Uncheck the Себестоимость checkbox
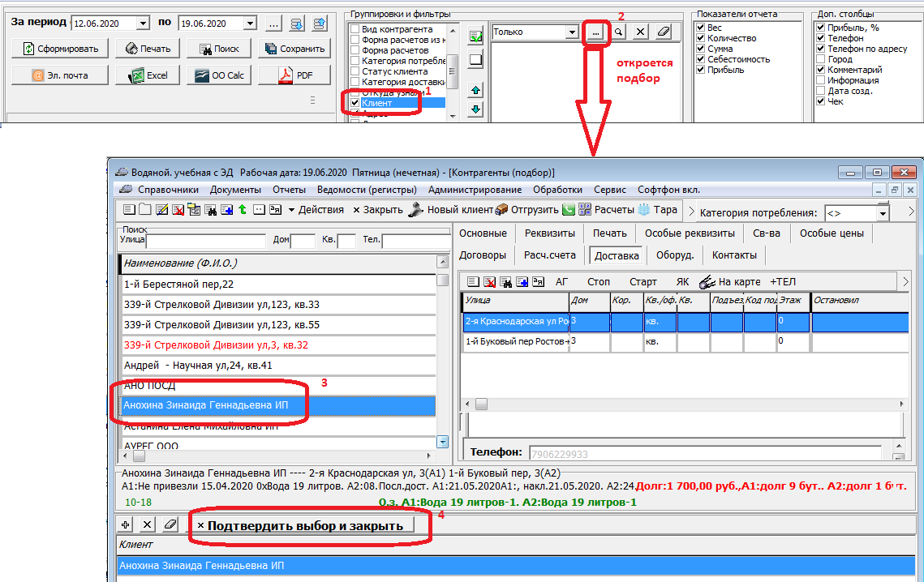924x582 pixels. [x=701, y=59]
